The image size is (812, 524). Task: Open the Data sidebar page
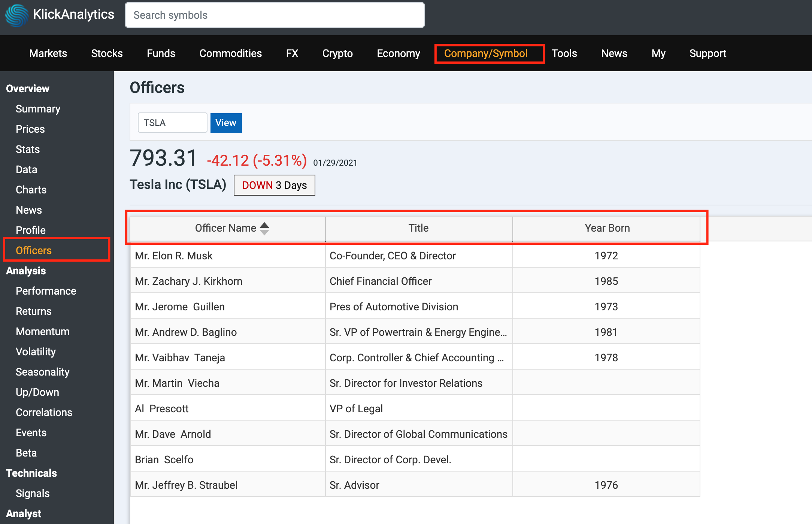click(x=26, y=169)
